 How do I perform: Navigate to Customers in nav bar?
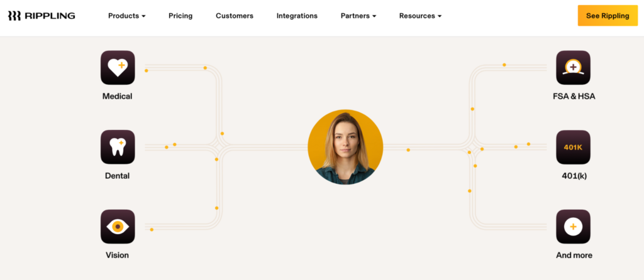click(x=235, y=16)
